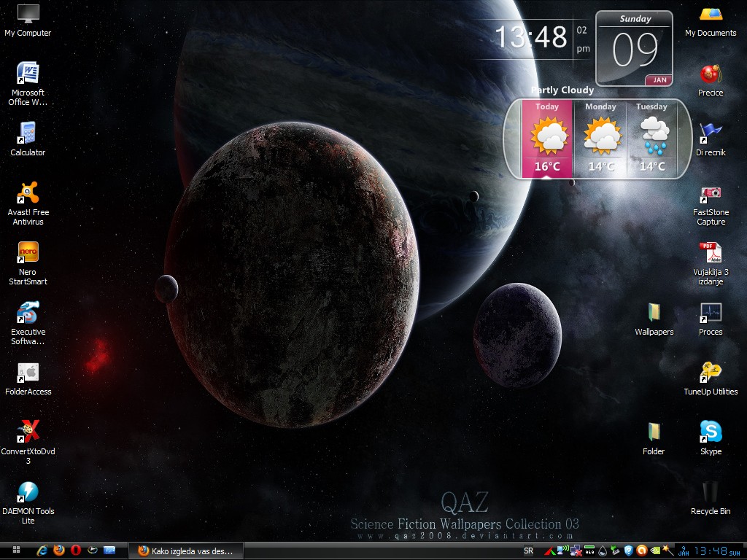Launch the Proces shortcut
Screen dimensions: 747x560
711,320
